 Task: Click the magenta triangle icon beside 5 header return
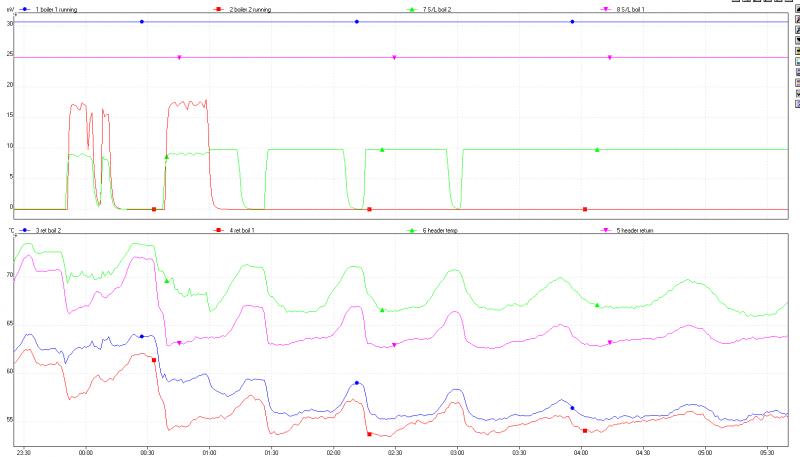pyautogui.click(x=606, y=230)
